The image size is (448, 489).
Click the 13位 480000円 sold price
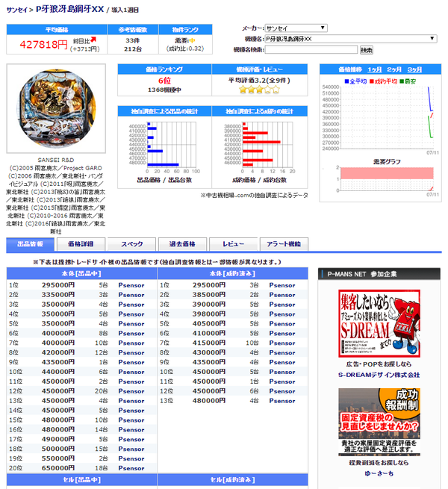(209, 401)
